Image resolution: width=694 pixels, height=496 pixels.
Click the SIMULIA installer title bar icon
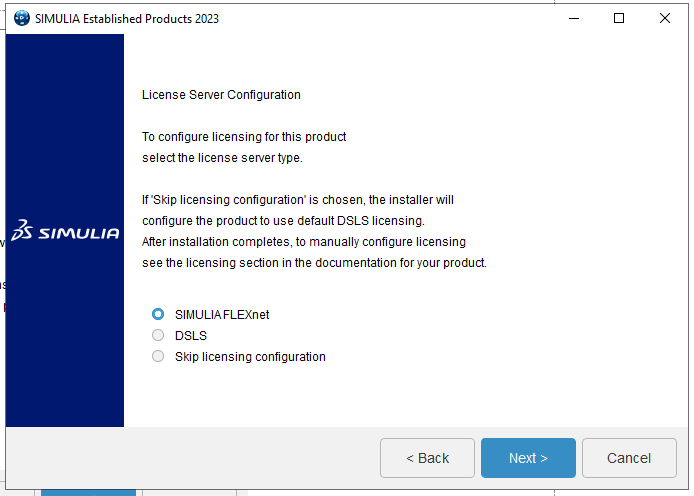[x=22, y=18]
